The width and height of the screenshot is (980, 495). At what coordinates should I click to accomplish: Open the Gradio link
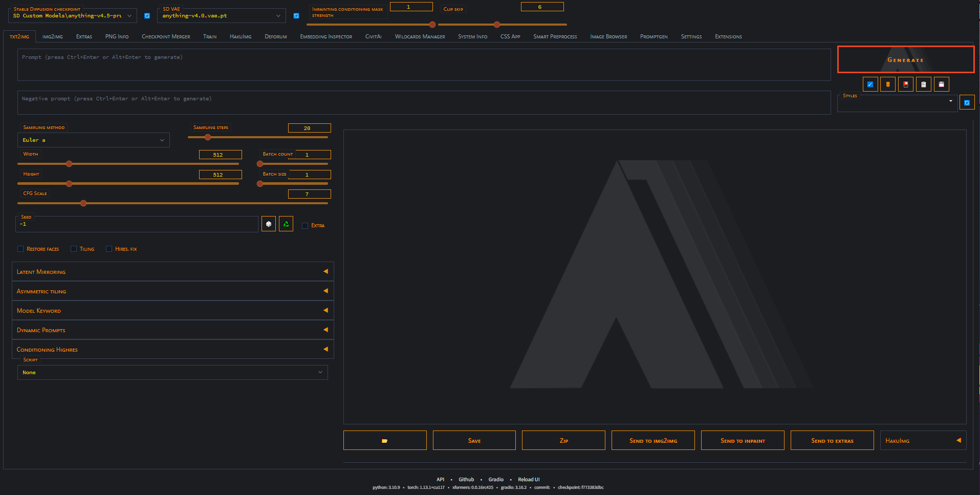496,480
